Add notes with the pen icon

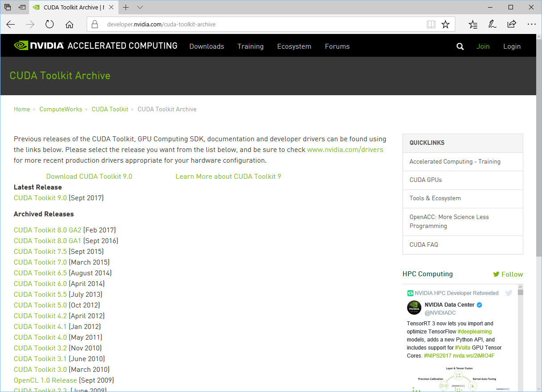[x=492, y=25]
